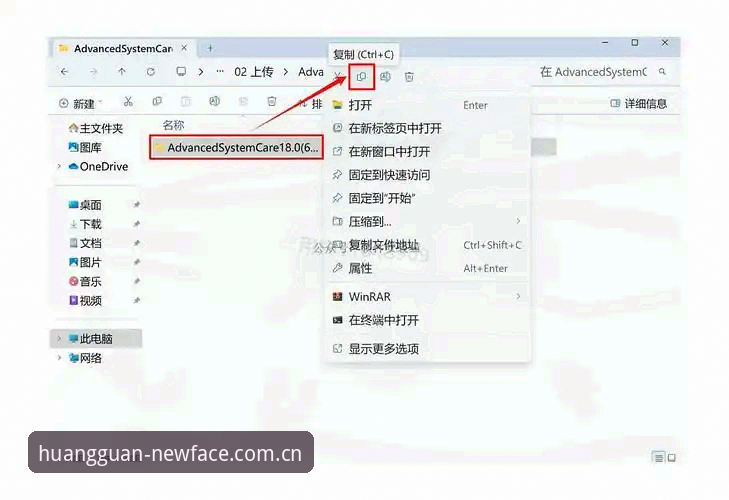Click the Adva breadcrumb segment
Screen dimensions: 729x500
pyautogui.click(x=311, y=72)
